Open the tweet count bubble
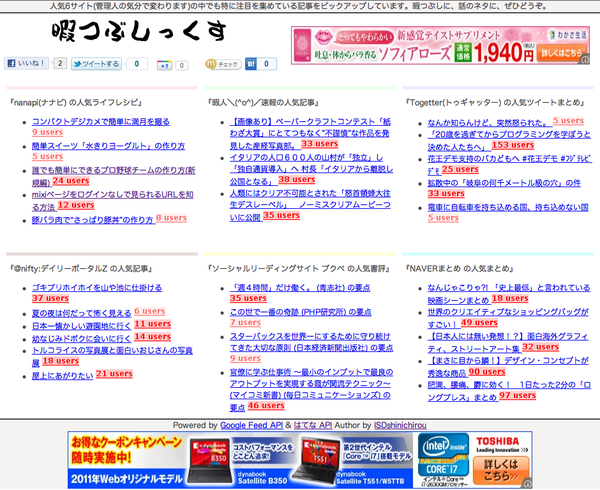The width and height of the screenshot is (600, 490). click(x=137, y=63)
